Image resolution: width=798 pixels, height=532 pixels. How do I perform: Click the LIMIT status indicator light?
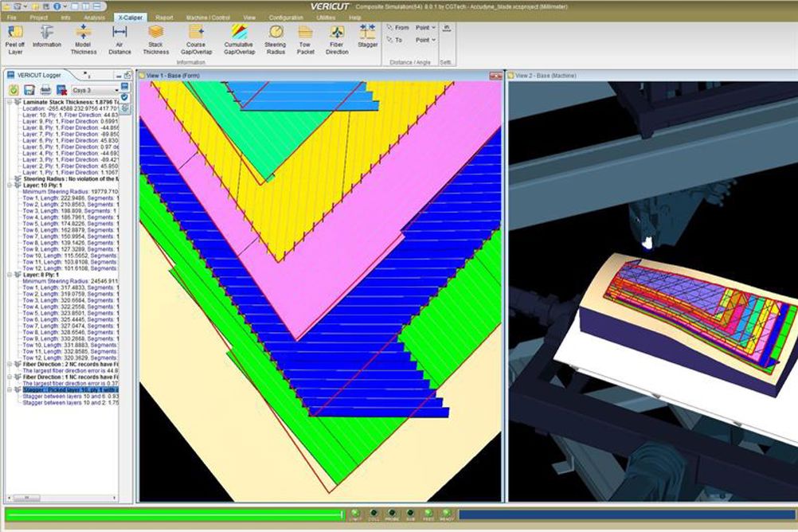pyautogui.click(x=355, y=514)
